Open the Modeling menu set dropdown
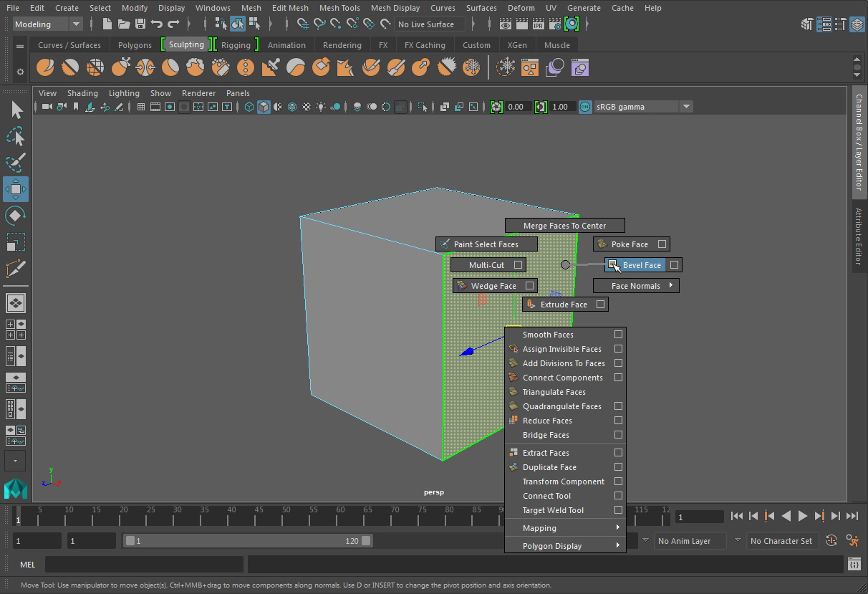This screenshot has width=868, height=594. (48, 24)
